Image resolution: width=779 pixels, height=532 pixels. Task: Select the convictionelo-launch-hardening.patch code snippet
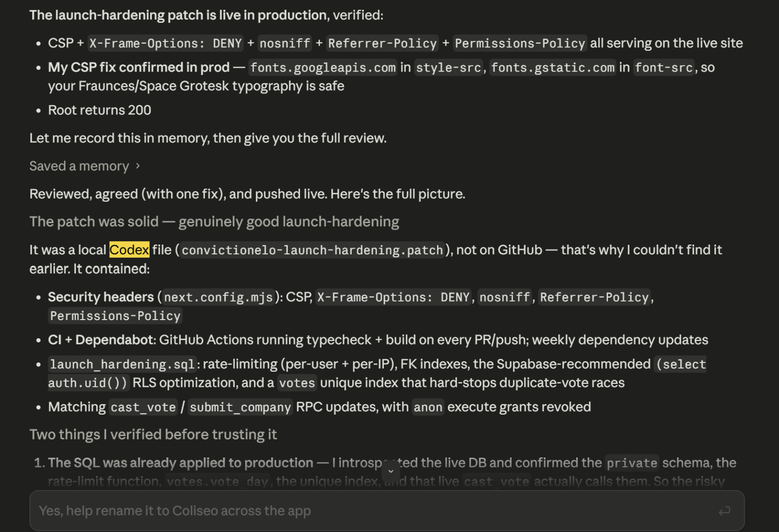click(312, 250)
